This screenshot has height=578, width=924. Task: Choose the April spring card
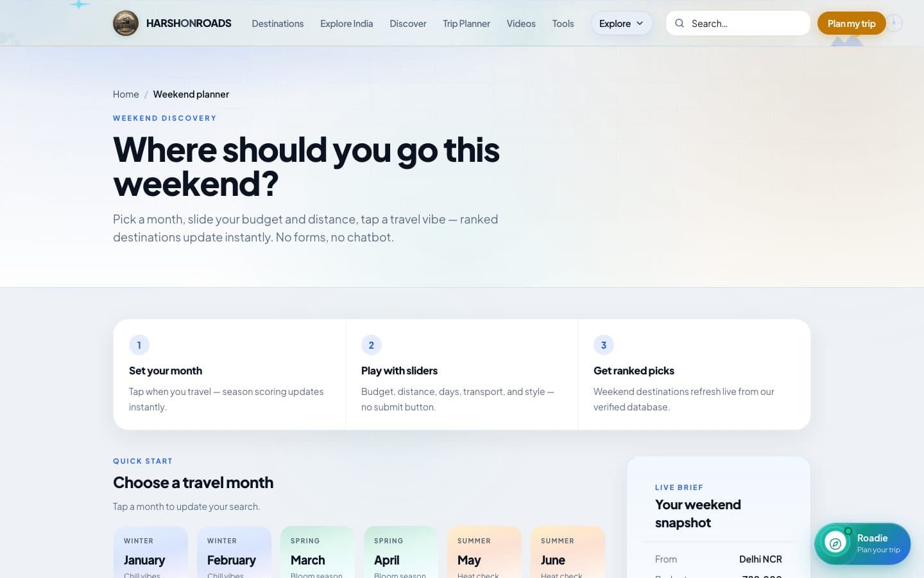tap(401, 552)
